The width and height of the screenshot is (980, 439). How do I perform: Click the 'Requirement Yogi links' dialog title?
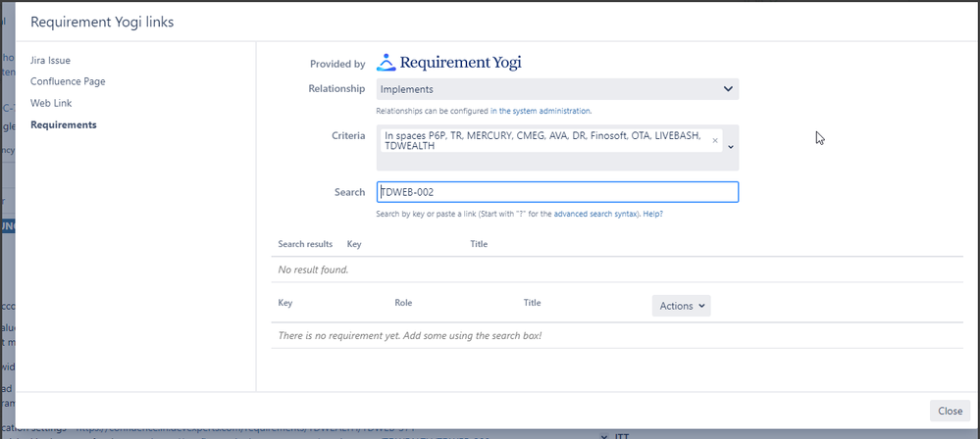(x=102, y=22)
